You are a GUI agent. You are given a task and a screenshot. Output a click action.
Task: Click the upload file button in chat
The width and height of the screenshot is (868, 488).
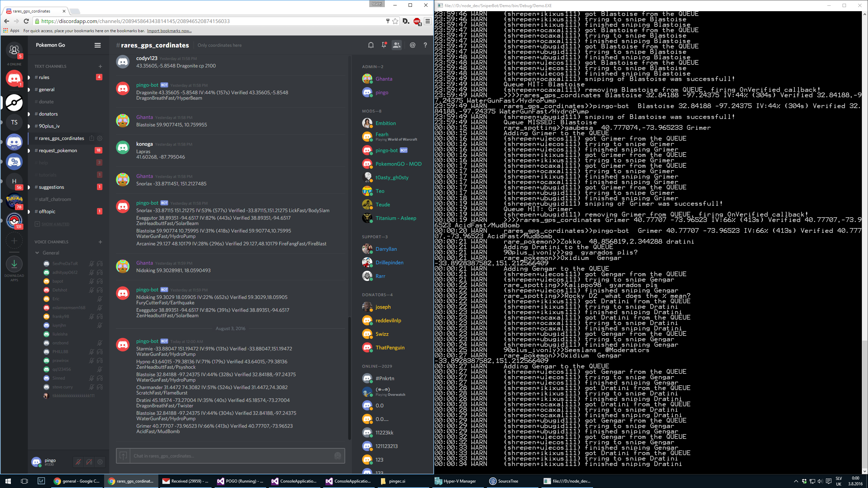[x=123, y=456]
